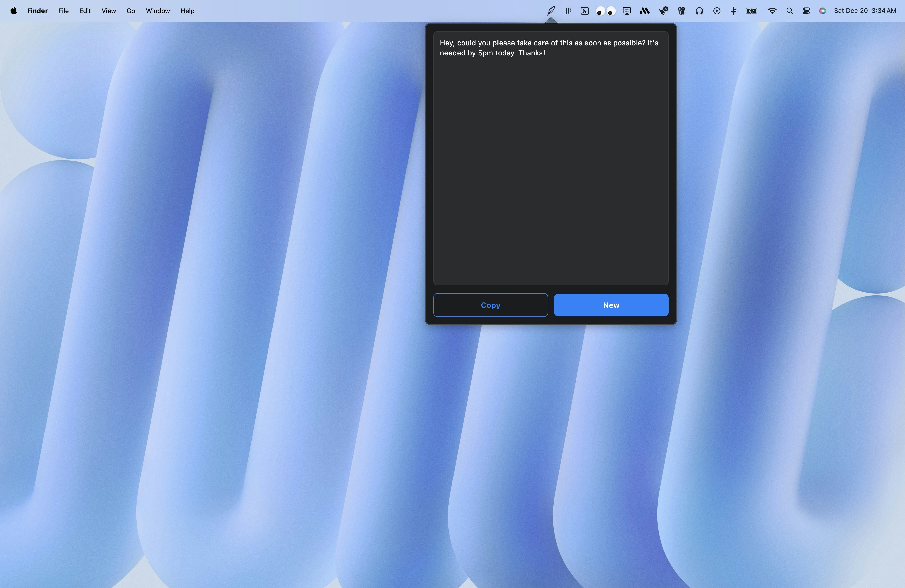This screenshot has height=588, width=905.
Task: Open the Window menu
Action: 157,11
